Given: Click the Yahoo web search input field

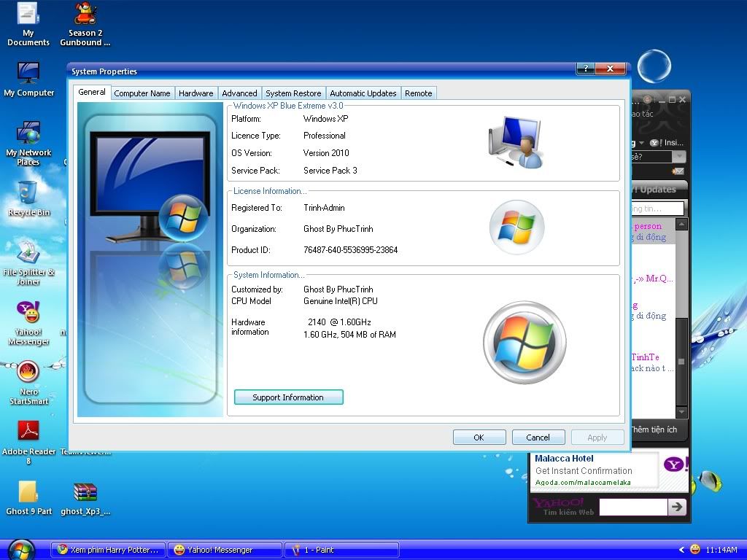Looking at the screenshot, I should coord(632,507).
